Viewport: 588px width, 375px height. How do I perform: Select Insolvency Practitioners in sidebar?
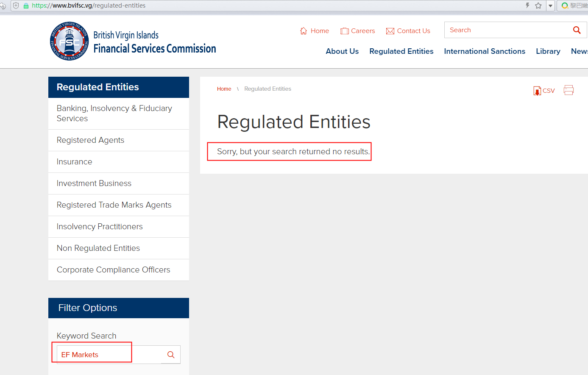pos(119,227)
